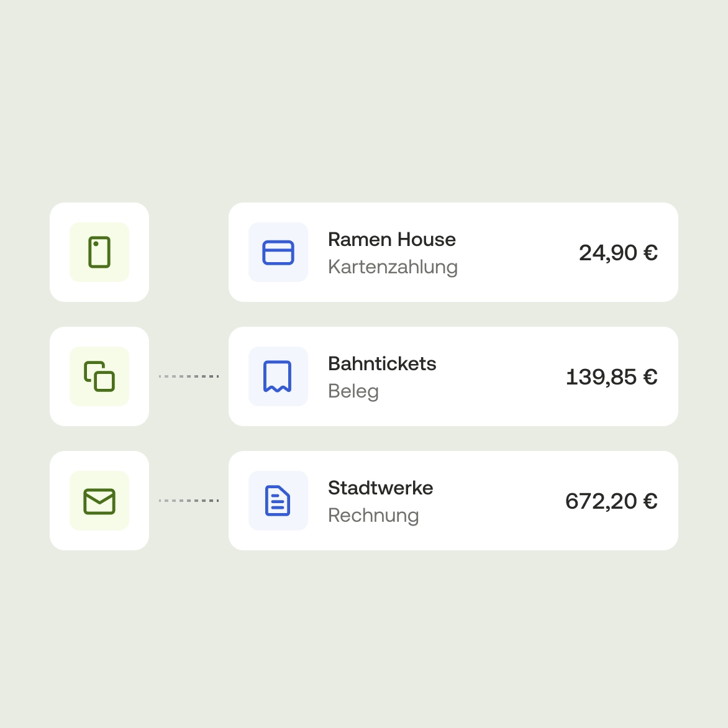728x728 pixels.
Task: Select the Kartenzahlung label
Action: click(x=393, y=266)
